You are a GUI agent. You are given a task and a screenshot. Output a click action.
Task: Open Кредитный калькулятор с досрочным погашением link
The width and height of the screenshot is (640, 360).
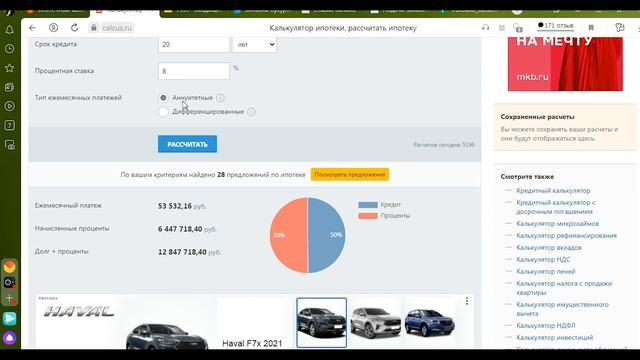pyautogui.click(x=556, y=207)
